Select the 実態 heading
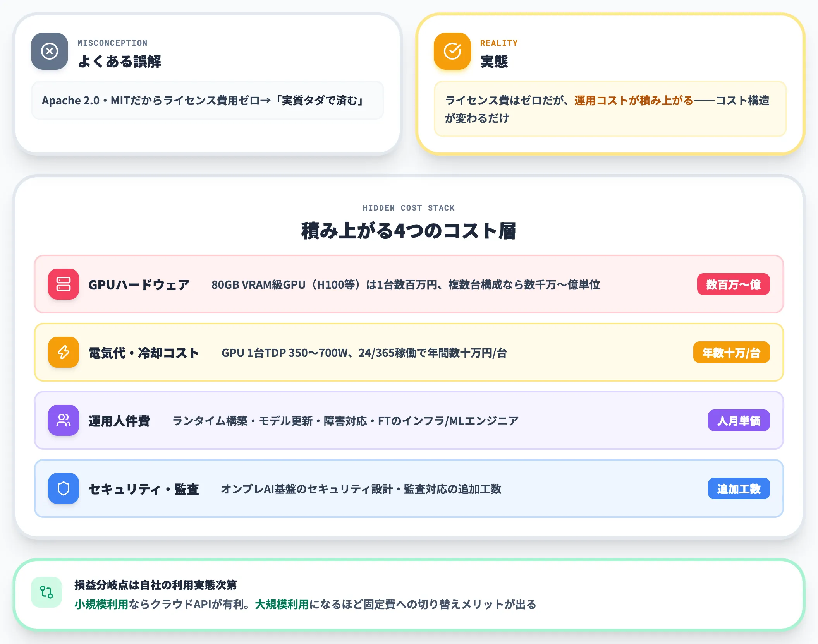The height and width of the screenshot is (644, 818). tap(494, 61)
